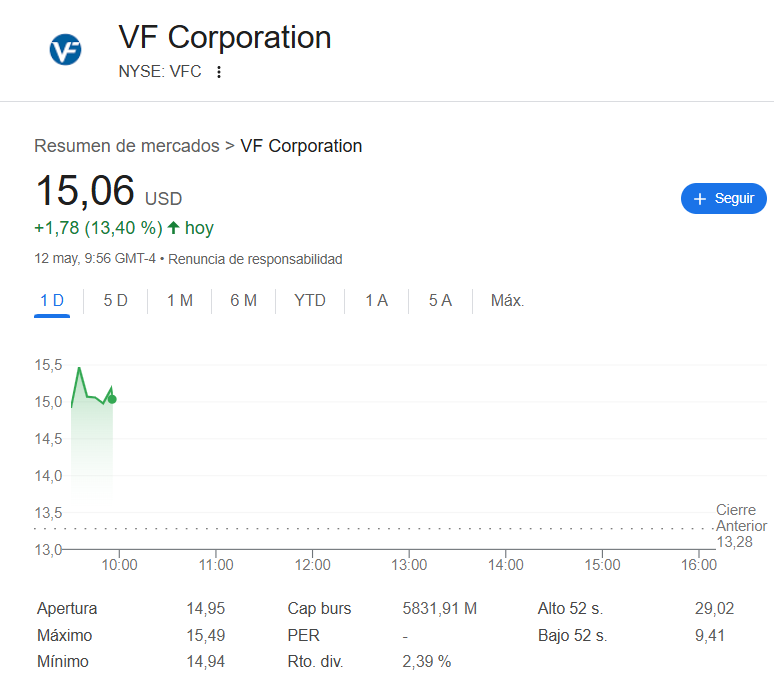Click the plus icon on Seguir button

(x=699, y=198)
